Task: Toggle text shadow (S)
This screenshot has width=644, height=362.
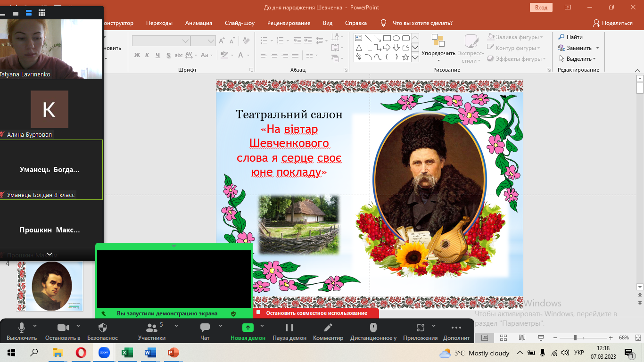Action: click(x=169, y=55)
